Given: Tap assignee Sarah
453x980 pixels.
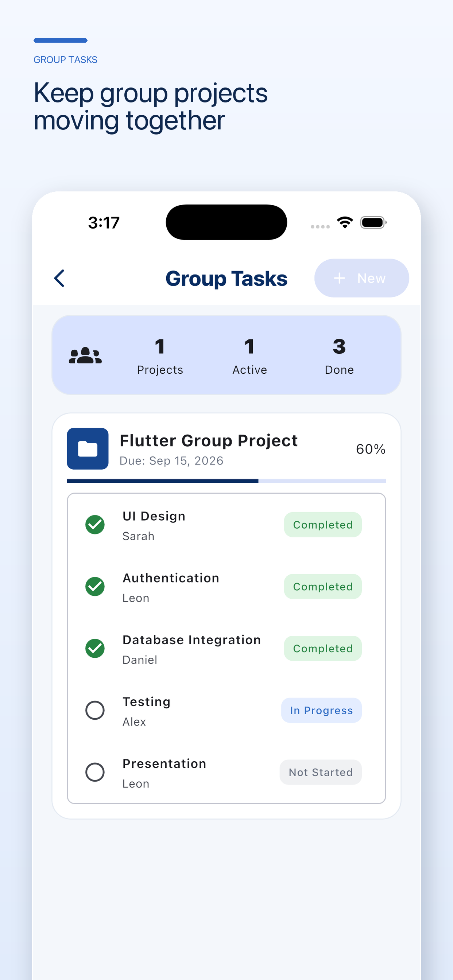Looking at the screenshot, I should coord(138,536).
